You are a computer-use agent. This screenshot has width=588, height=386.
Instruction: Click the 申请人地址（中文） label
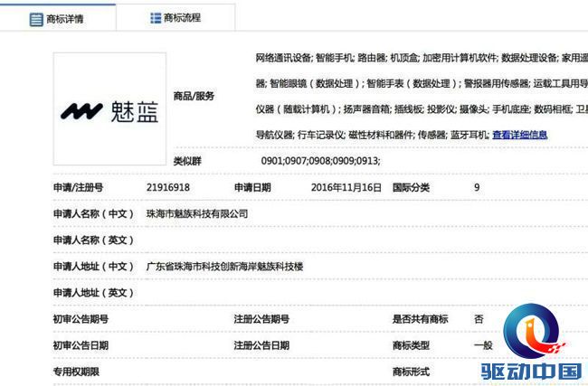point(93,267)
